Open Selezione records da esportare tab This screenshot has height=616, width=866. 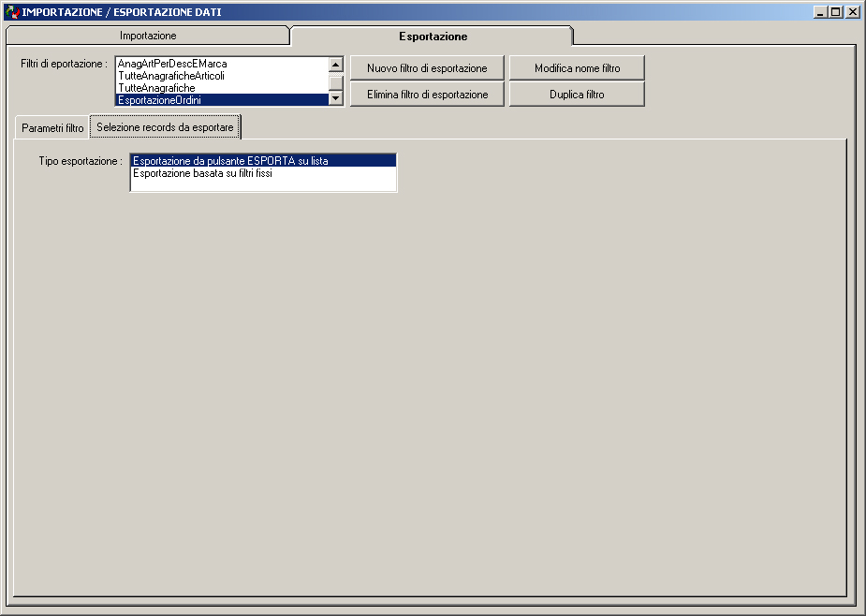pos(165,127)
